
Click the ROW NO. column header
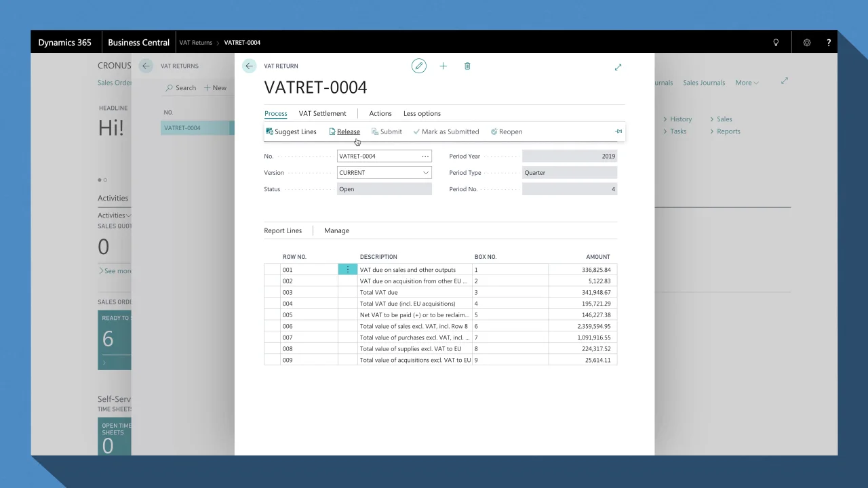tap(294, 257)
